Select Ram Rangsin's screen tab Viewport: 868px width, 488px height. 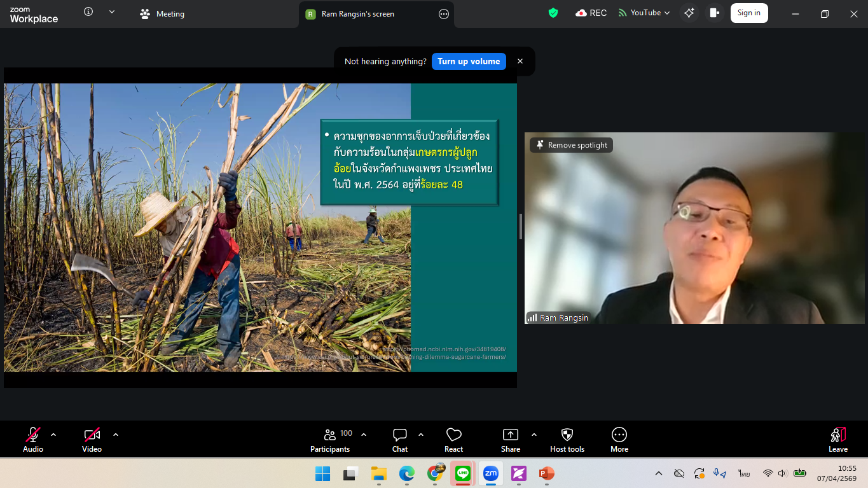tap(358, 14)
